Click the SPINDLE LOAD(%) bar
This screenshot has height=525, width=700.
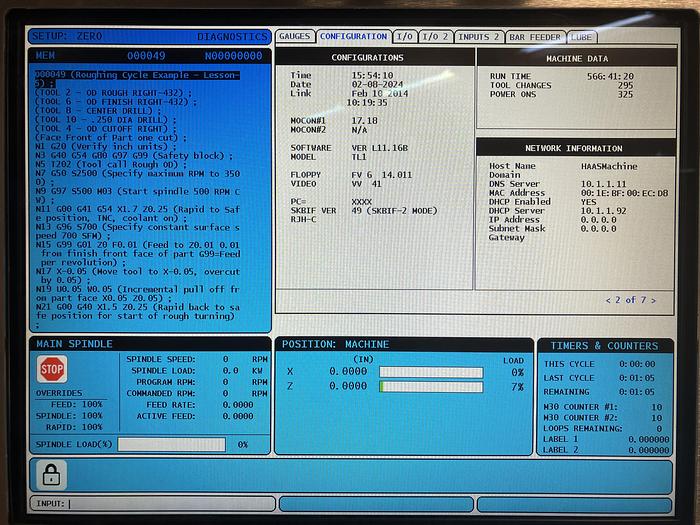(171, 444)
